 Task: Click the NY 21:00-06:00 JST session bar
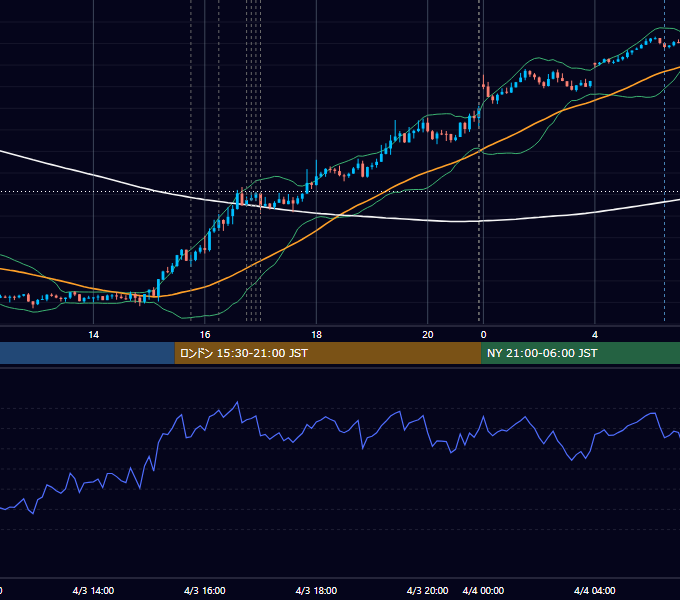[x=581, y=353]
